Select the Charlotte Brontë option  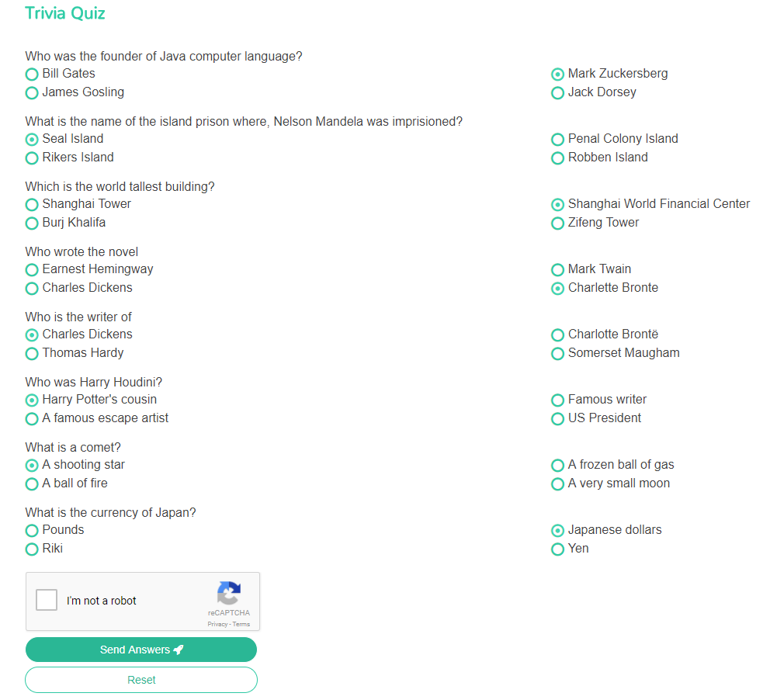557,334
